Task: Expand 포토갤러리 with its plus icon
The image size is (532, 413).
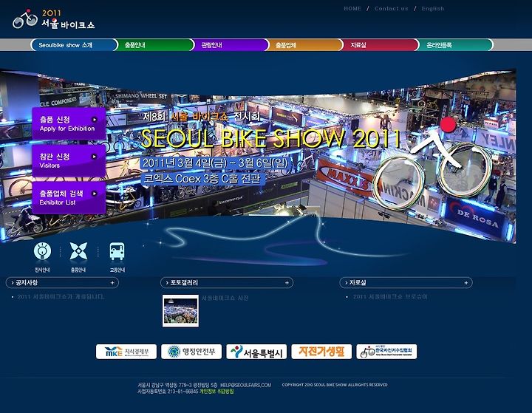Action: click(x=287, y=283)
